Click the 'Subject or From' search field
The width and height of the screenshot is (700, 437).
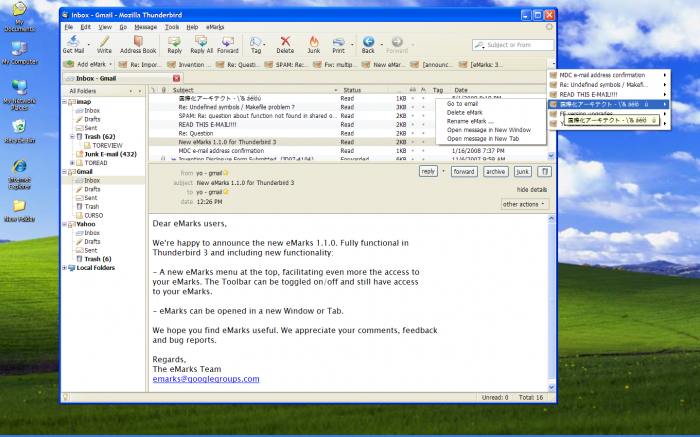click(x=513, y=45)
